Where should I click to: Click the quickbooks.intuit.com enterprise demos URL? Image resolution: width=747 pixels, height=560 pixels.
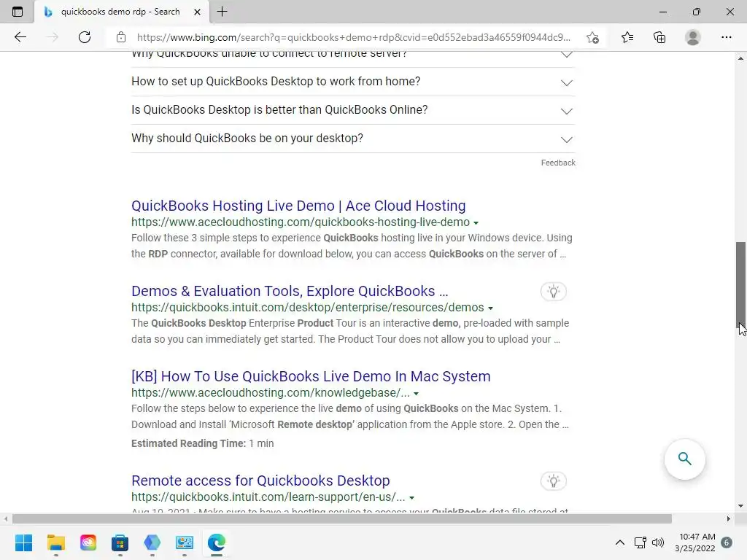point(308,308)
